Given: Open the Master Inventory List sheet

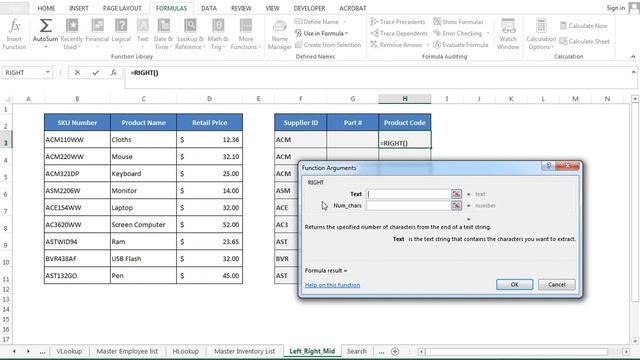Looking at the screenshot, I should 244,351.
